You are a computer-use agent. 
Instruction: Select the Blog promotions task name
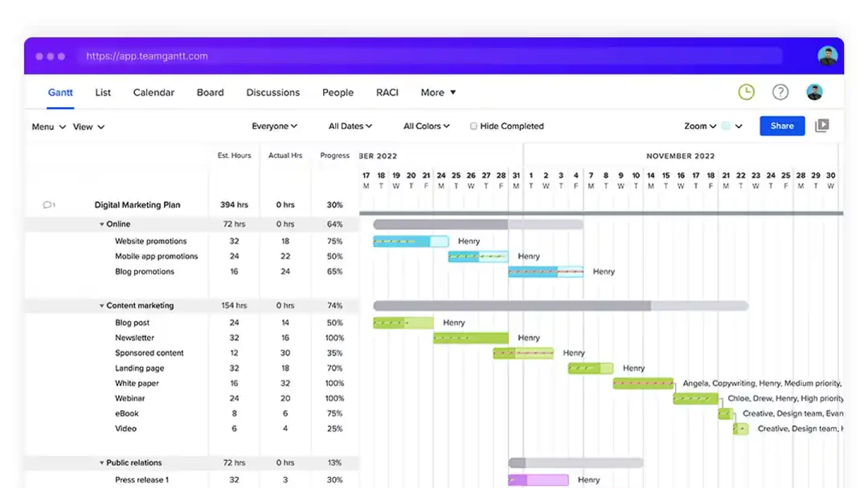click(x=145, y=272)
